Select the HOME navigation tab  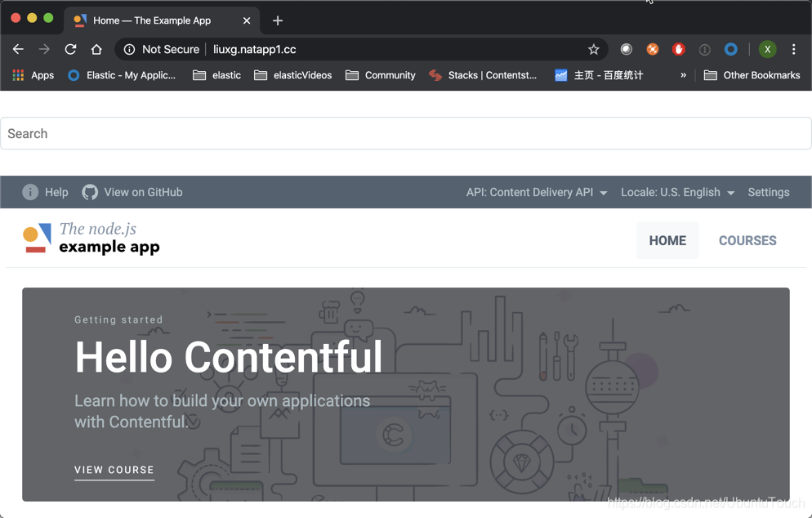pos(667,240)
